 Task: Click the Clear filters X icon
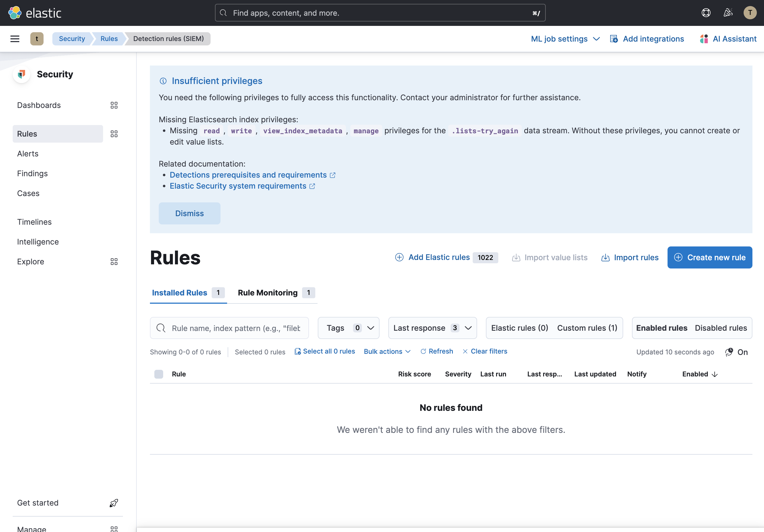pyautogui.click(x=465, y=351)
